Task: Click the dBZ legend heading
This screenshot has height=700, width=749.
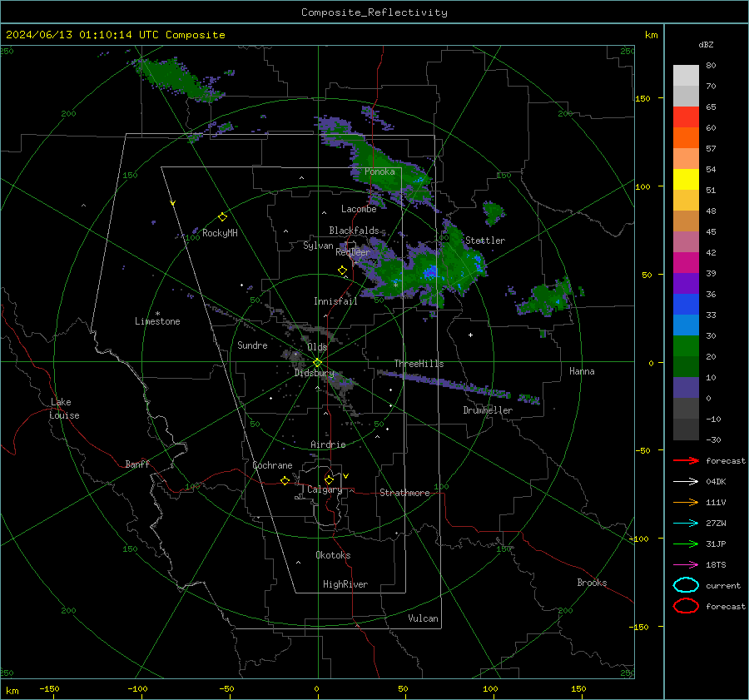Action: [x=706, y=45]
